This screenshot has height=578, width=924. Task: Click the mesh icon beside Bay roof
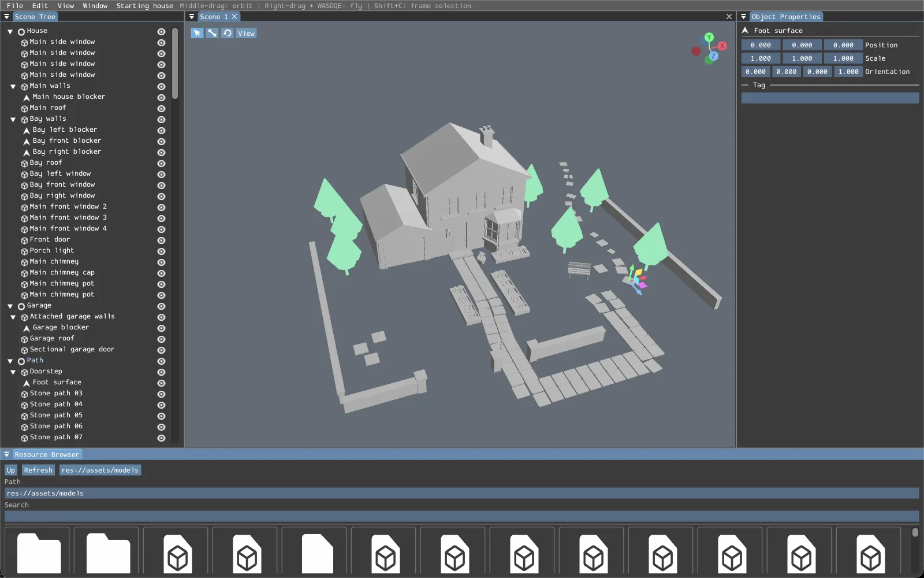25,163
